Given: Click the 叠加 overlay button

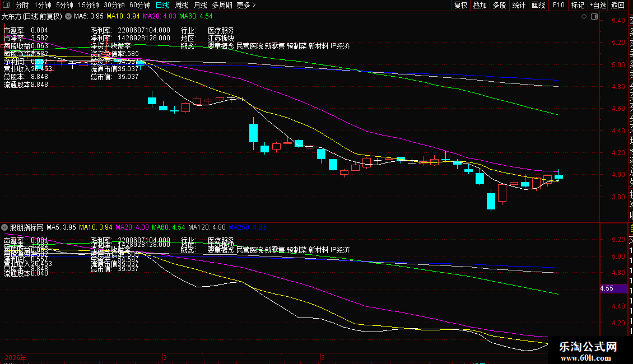Looking at the screenshot, I should [480, 6].
